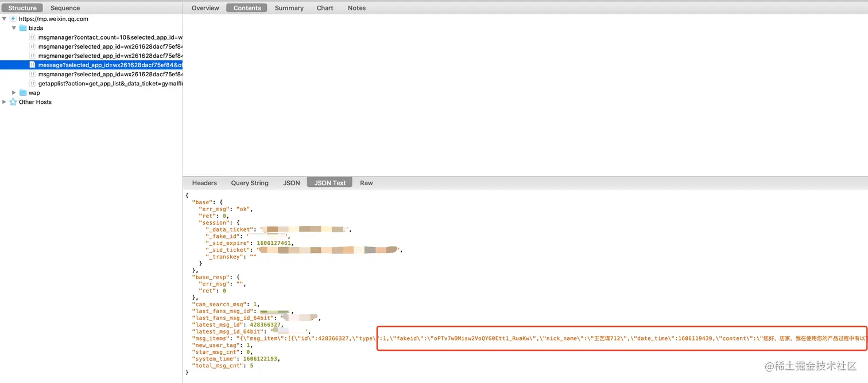Select the message?selected_app_id request row
868x383 pixels.
(x=91, y=65)
